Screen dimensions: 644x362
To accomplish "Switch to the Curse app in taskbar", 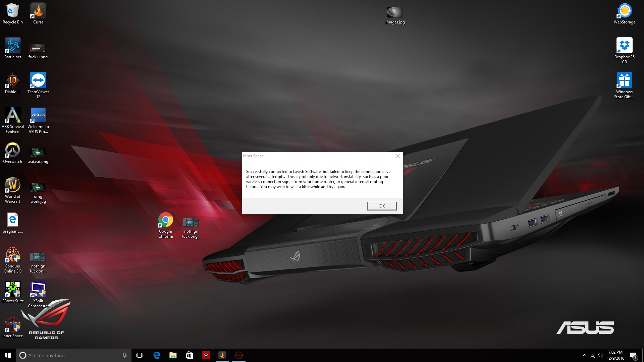I will 222,355.
